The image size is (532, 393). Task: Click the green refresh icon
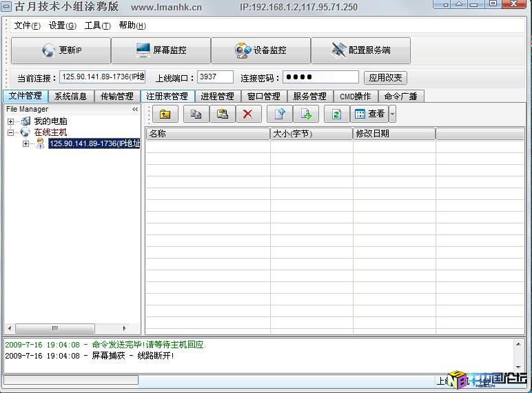click(336, 114)
